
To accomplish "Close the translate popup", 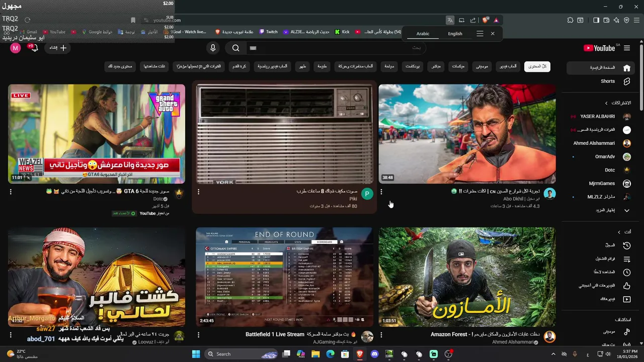I will point(493,34).
